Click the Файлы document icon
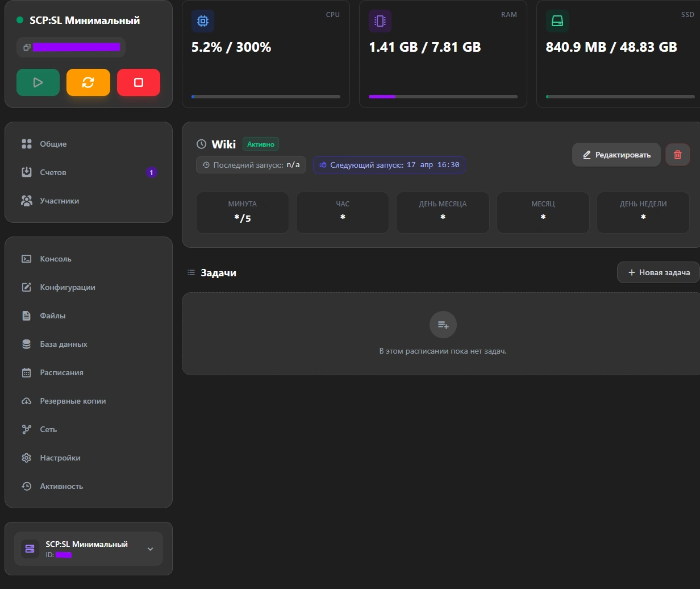This screenshot has width=700, height=589. pyautogui.click(x=27, y=316)
